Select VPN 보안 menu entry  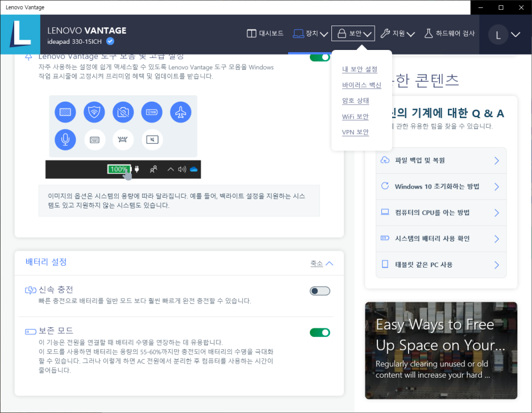[x=355, y=132]
